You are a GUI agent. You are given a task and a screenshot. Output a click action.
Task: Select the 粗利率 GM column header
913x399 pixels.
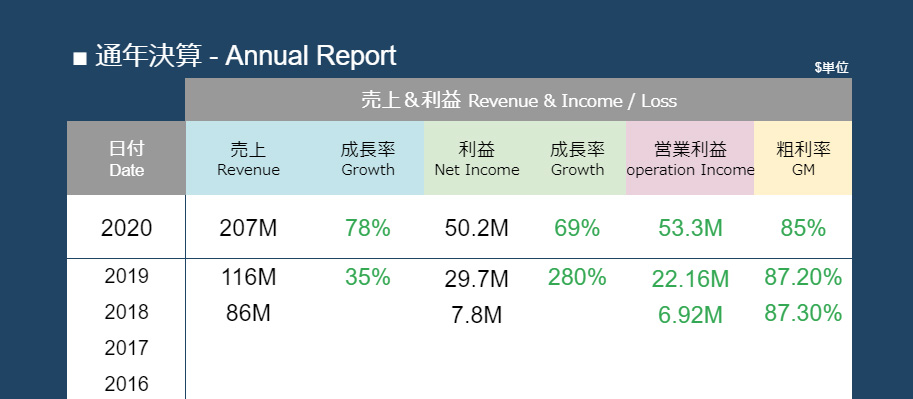point(803,158)
